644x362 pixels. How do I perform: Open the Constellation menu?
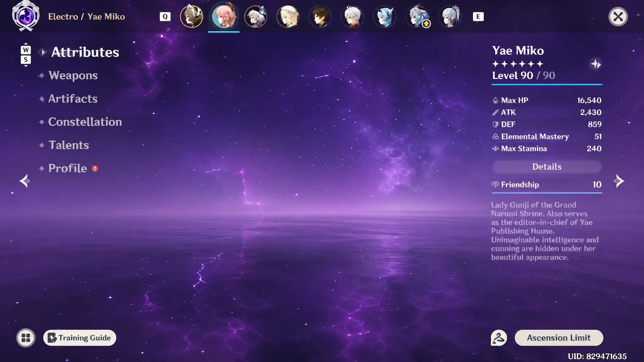[85, 122]
